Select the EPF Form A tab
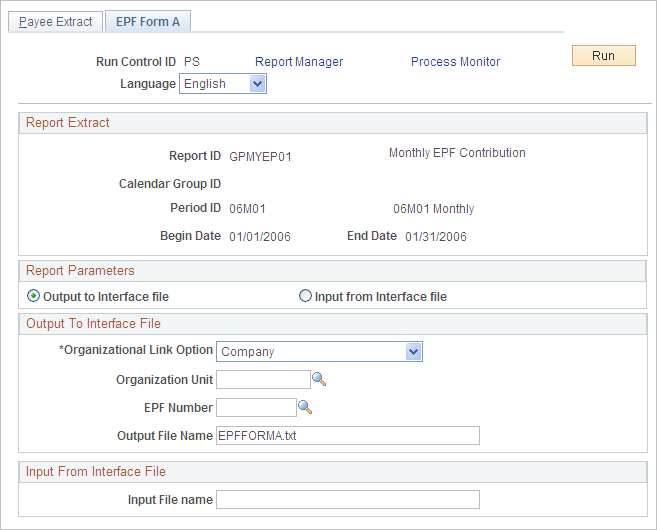The width and height of the screenshot is (657, 530). click(148, 22)
